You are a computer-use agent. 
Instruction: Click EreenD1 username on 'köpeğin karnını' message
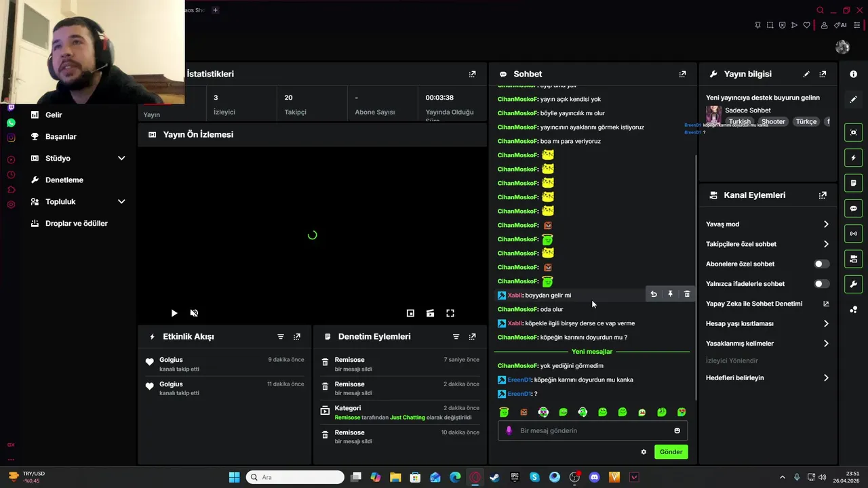519,380
